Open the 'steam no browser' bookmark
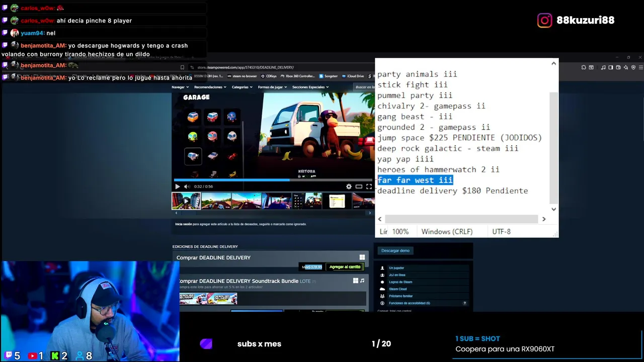Viewport: 644px width, 362px height. point(242,76)
